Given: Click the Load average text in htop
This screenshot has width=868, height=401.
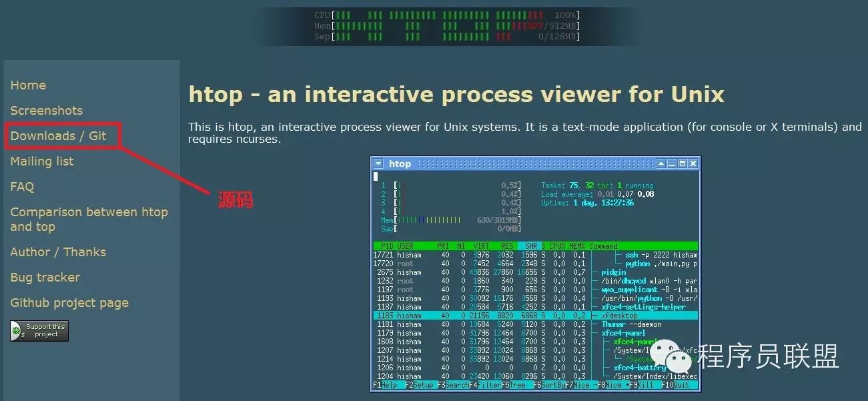Looking at the screenshot, I should point(597,194).
